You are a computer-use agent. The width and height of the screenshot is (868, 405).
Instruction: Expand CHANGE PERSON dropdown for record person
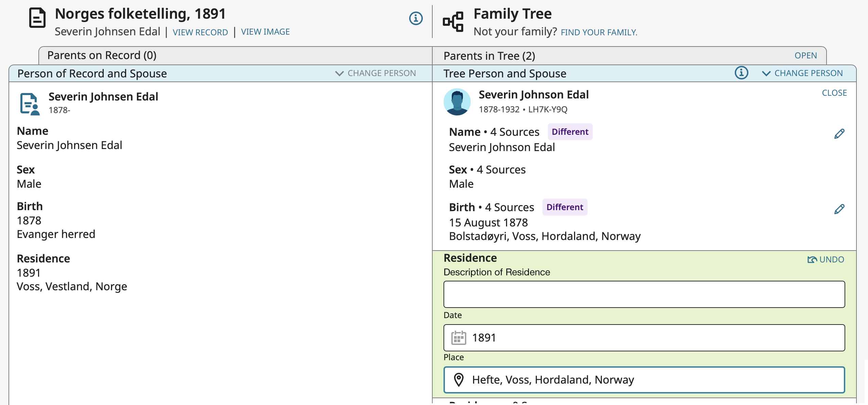pyautogui.click(x=376, y=73)
